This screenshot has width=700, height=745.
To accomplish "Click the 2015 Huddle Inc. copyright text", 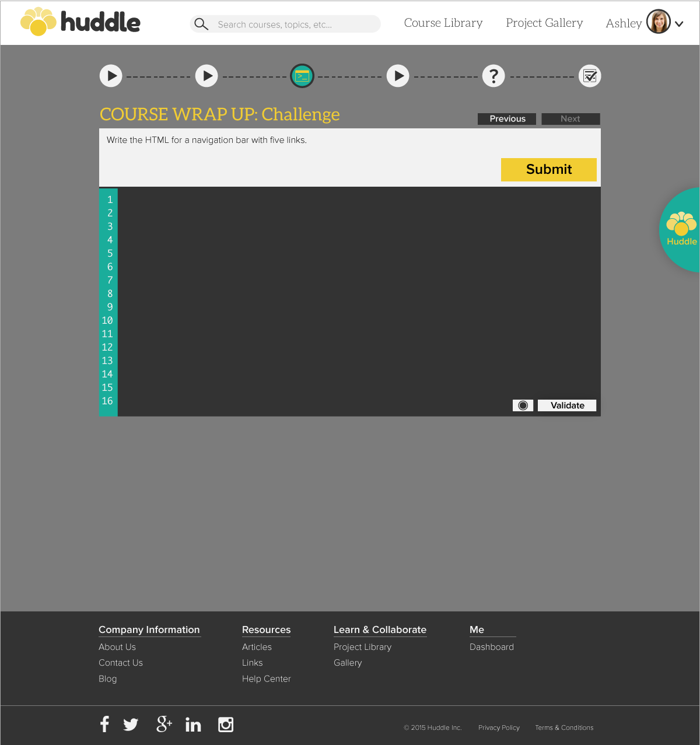I will pos(433,727).
